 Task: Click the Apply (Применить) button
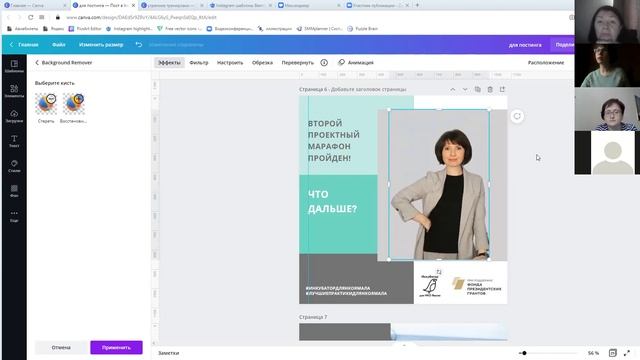116,347
